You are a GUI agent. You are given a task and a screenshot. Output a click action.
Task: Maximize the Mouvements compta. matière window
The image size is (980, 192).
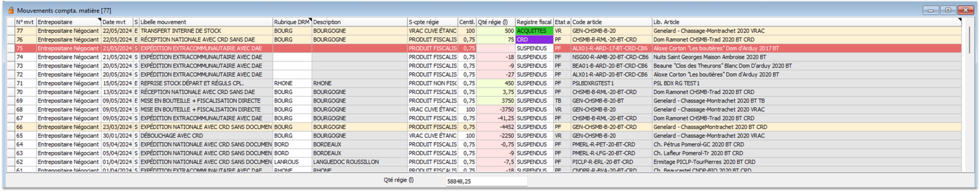(948, 10)
